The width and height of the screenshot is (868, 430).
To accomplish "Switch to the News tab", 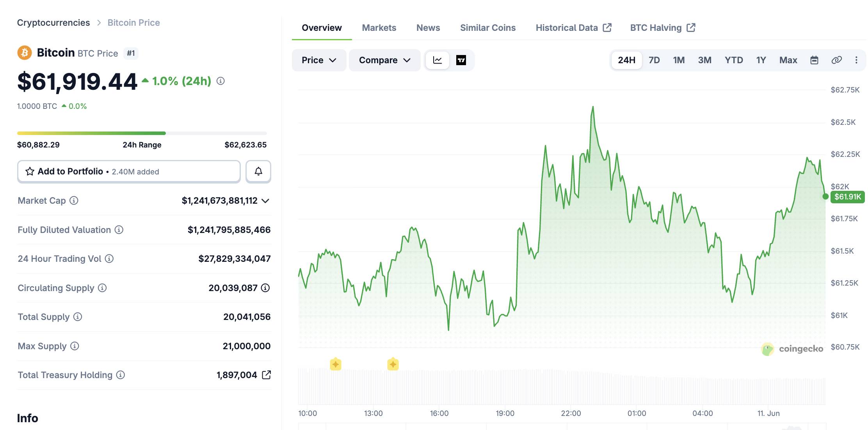I will click(x=428, y=28).
